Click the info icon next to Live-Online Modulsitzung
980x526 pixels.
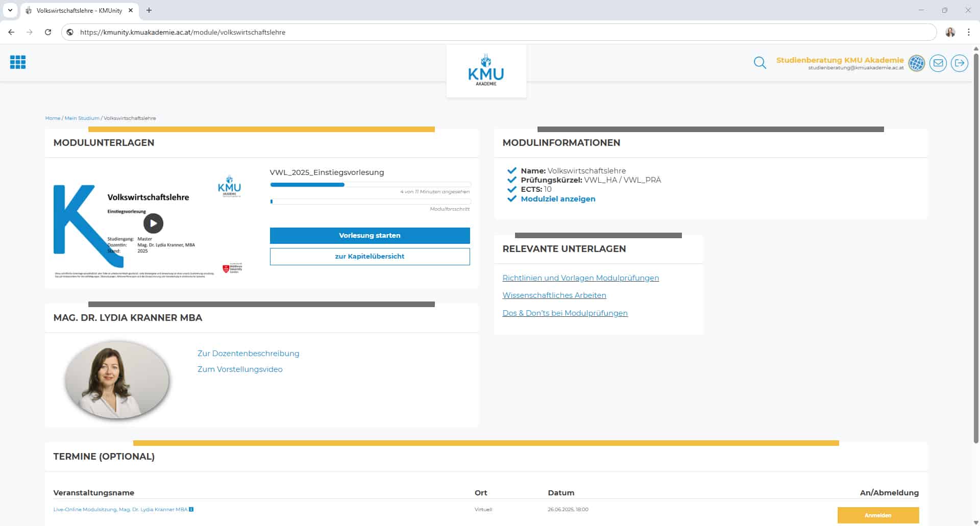click(x=191, y=509)
